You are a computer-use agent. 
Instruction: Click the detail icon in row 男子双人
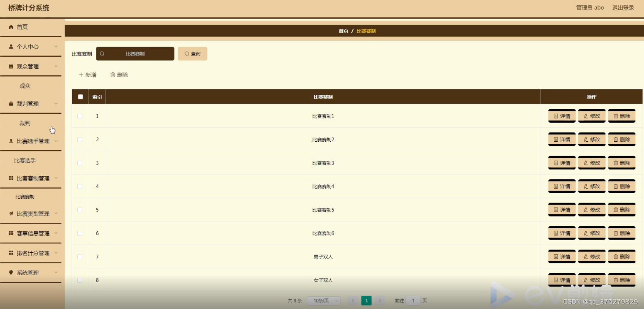click(x=556, y=257)
